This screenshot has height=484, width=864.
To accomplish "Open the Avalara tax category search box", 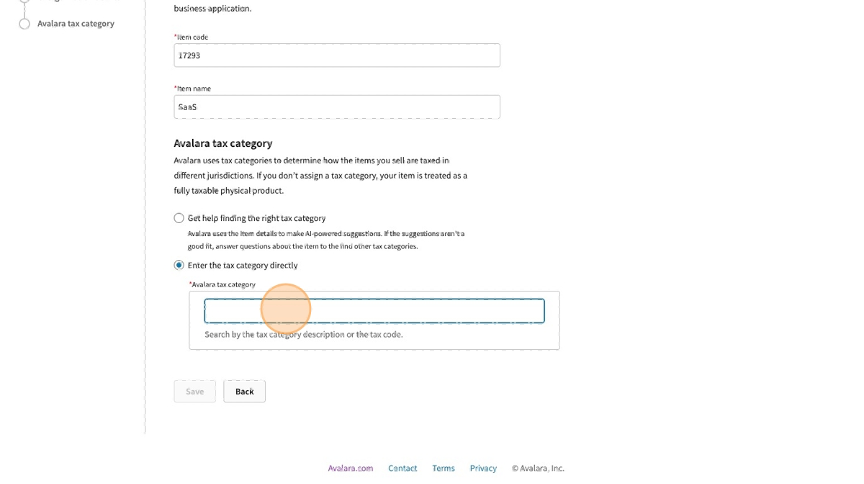I will tap(374, 311).
